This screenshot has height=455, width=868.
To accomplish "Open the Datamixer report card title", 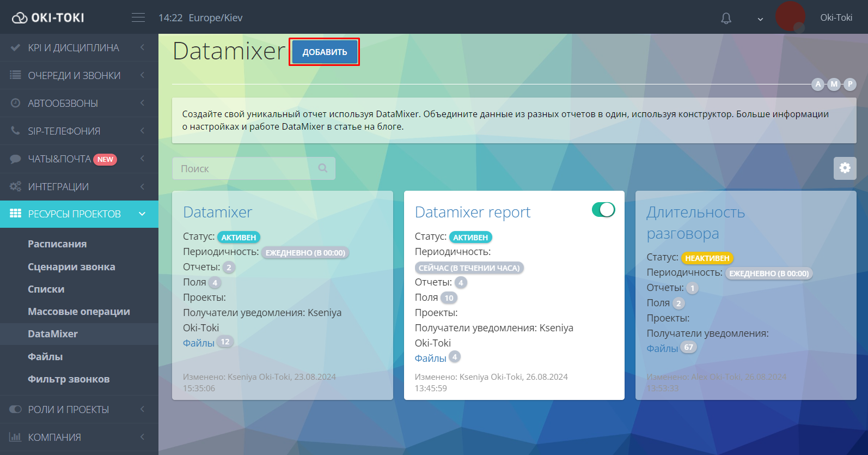I will [473, 212].
